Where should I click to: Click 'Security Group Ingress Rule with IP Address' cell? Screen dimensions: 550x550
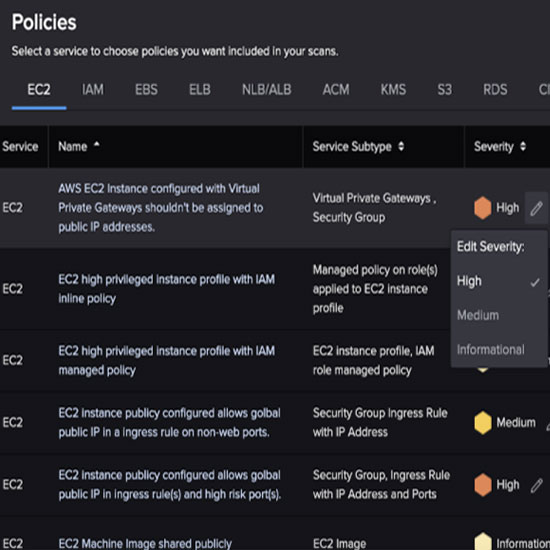coord(380,423)
